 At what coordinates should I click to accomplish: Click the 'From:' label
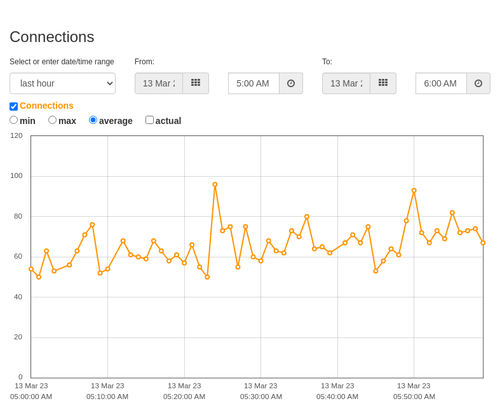[x=144, y=62]
